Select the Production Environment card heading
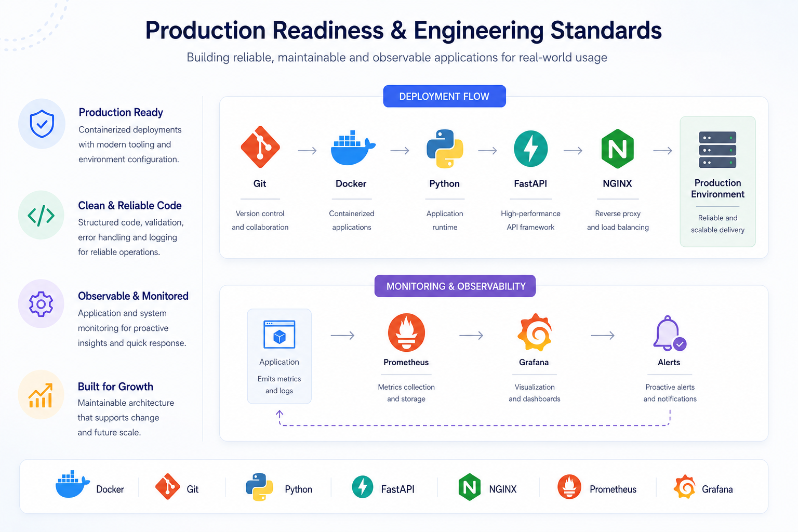Image resolution: width=798 pixels, height=532 pixels. pos(717,189)
